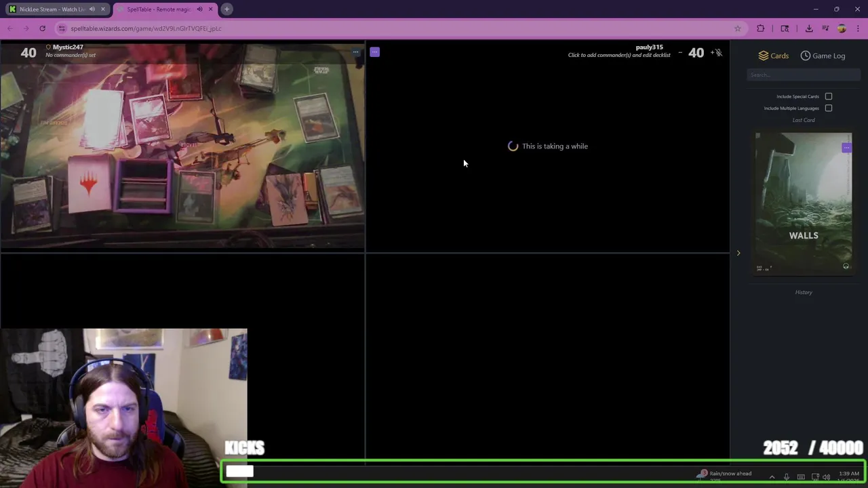Screen dimensions: 868x488
Task: Collapse the right sidebar with chevron
Action: click(x=738, y=253)
